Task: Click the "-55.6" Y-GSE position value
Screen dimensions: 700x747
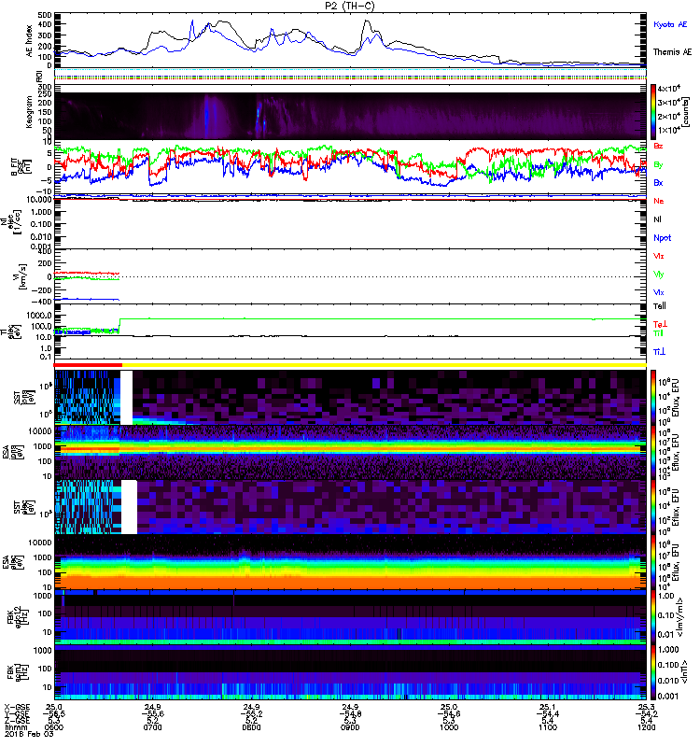Action: 151,714
